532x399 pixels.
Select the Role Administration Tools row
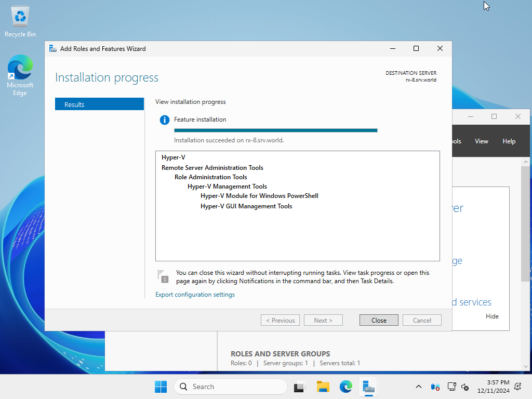(211, 177)
